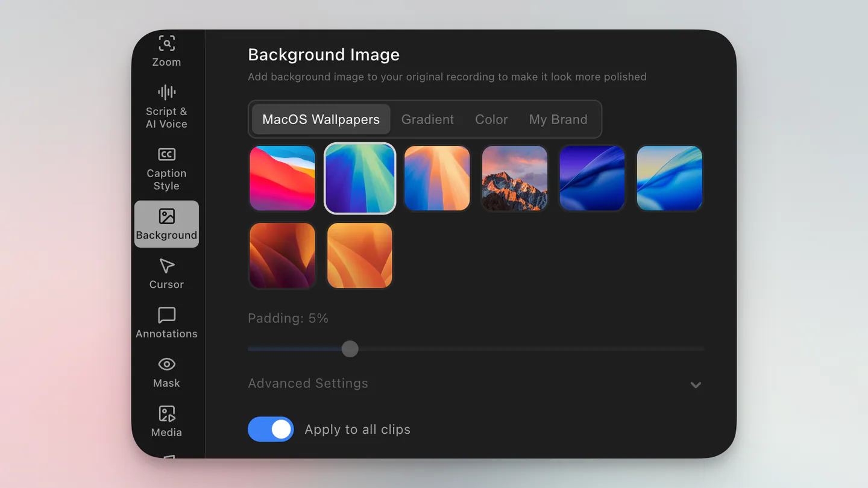The width and height of the screenshot is (868, 488).
Task: Switch to MacOS Wallpapers tab
Action: (x=321, y=119)
